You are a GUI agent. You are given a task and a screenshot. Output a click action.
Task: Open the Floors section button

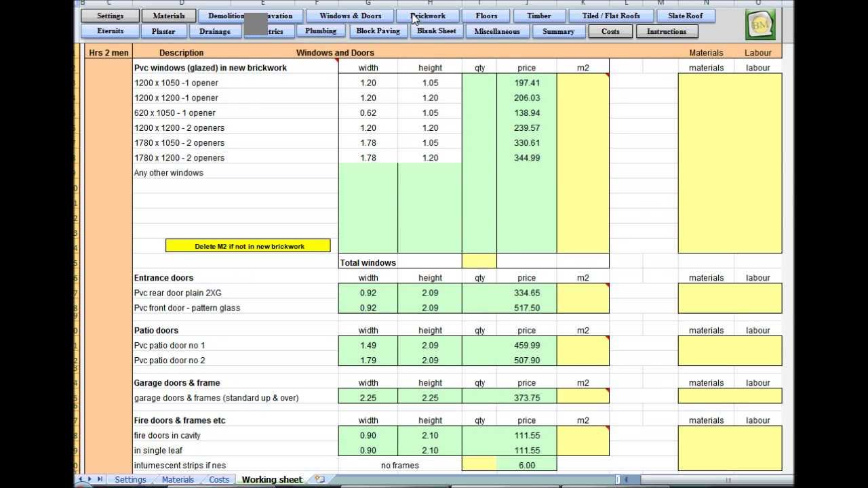pyautogui.click(x=486, y=16)
